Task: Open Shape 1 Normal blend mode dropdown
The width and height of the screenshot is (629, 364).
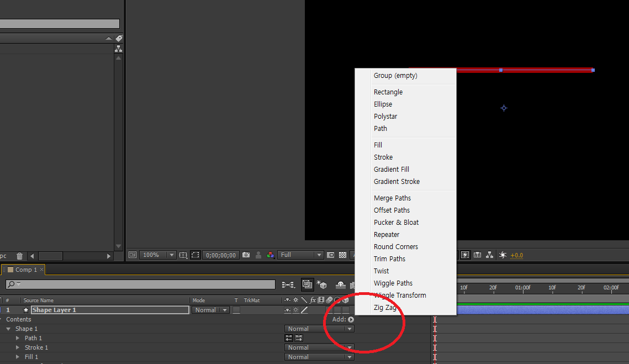Action: point(319,329)
